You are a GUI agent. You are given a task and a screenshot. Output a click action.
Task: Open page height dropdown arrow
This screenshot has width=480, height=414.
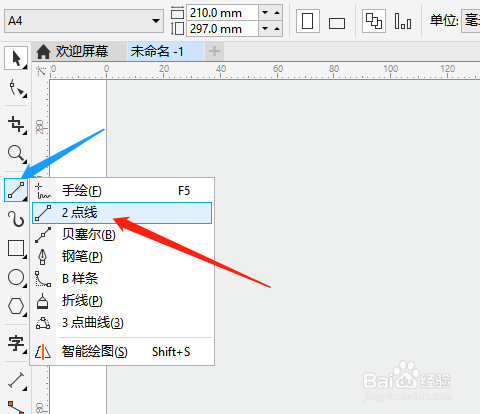point(265,29)
